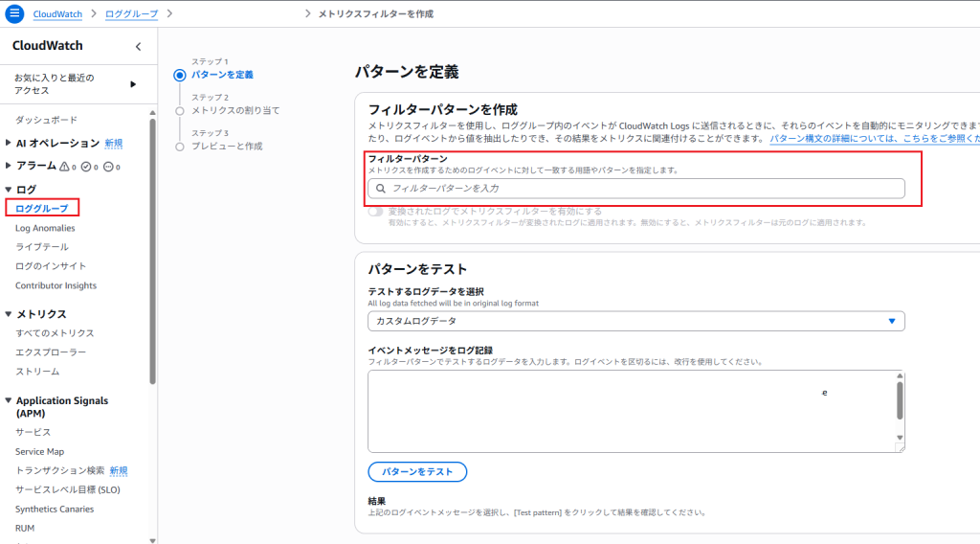The image size is (980, 544).
Task: Open すべてのメトリクス in the sidebar
Action: (55, 333)
